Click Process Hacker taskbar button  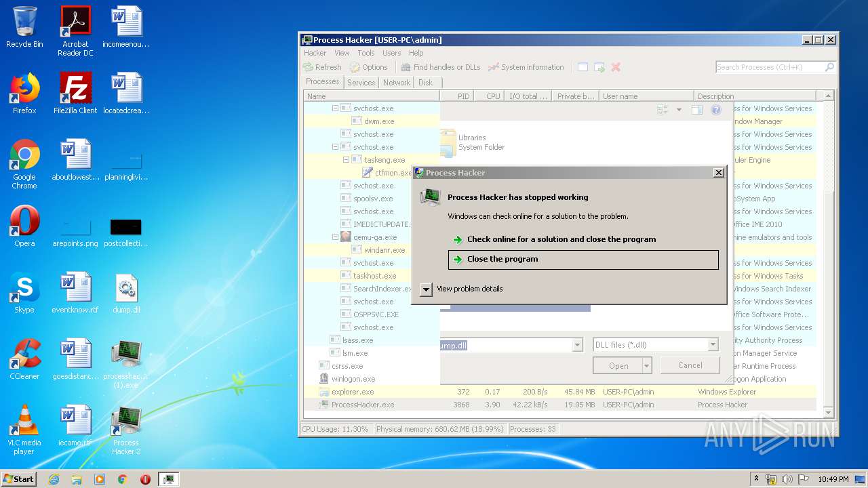click(x=168, y=479)
